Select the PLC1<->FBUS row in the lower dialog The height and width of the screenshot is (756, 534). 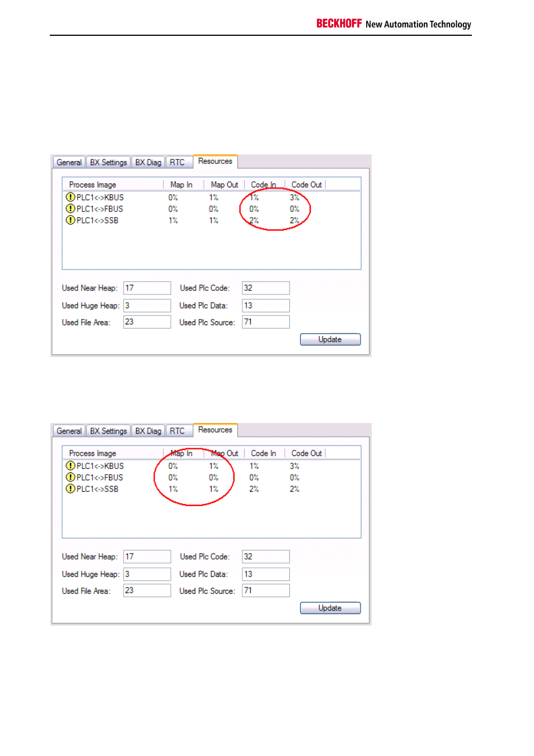[212, 477]
